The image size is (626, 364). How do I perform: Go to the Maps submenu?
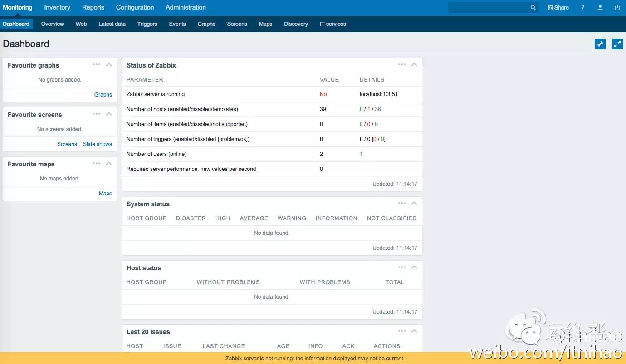(x=266, y=24)
